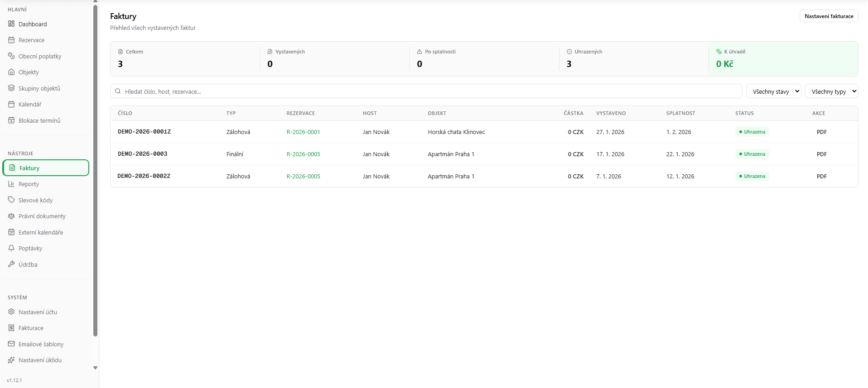Click the sidebar scroll-up arrow

(95, 1)
